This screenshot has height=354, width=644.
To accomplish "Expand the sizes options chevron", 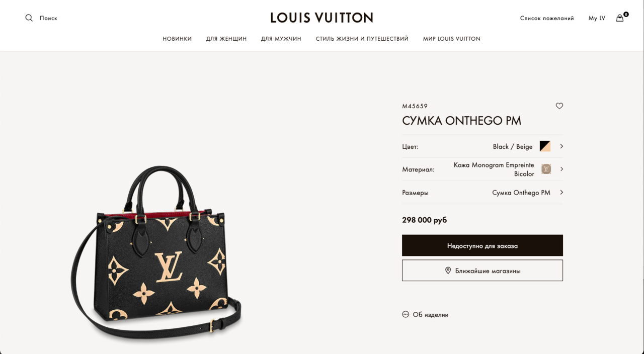I will coord(561,192).
